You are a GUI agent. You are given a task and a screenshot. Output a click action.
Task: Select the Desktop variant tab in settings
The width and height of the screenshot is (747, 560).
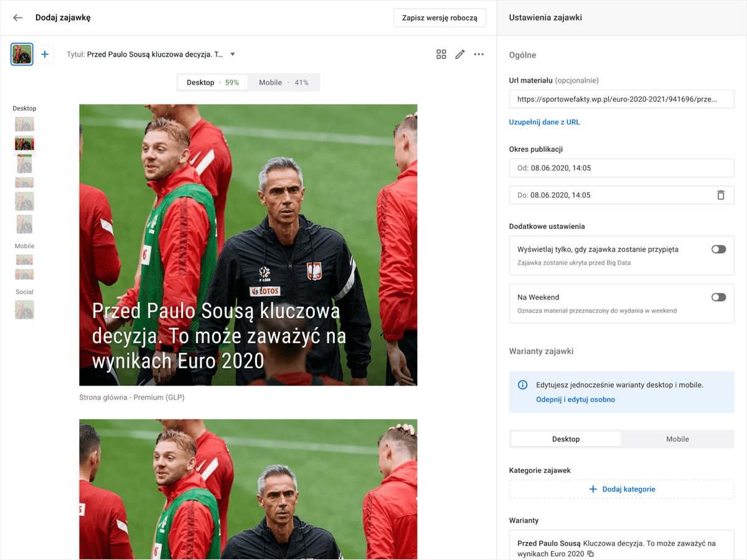pyautogui.click(x=566, y=439)
